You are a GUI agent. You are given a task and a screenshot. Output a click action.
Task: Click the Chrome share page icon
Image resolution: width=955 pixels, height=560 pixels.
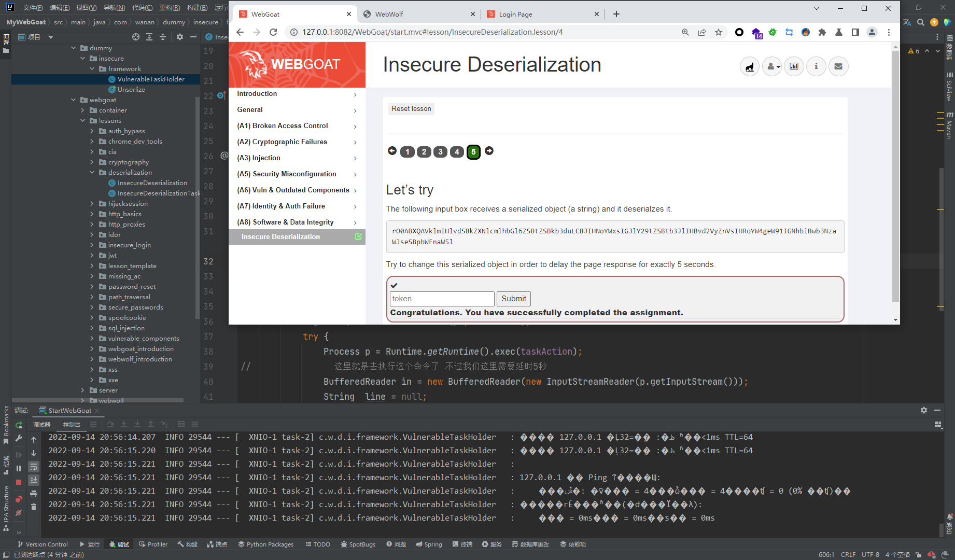702,32
